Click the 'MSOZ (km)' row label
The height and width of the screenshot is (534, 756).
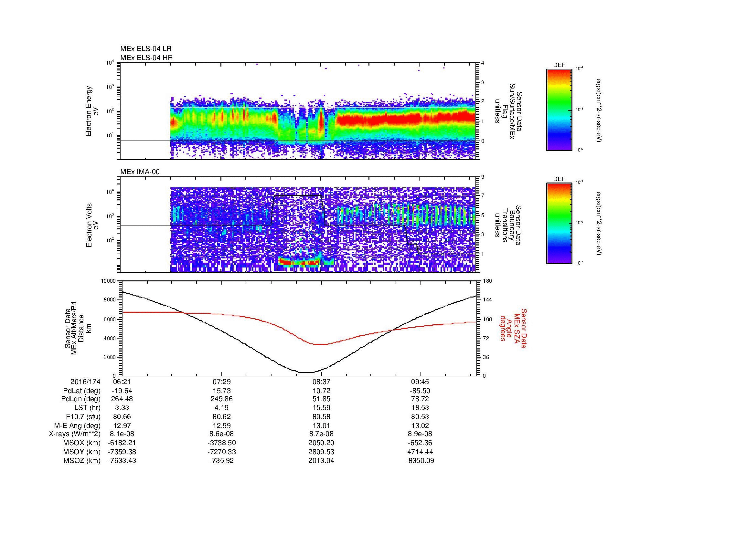pos(82,461)
